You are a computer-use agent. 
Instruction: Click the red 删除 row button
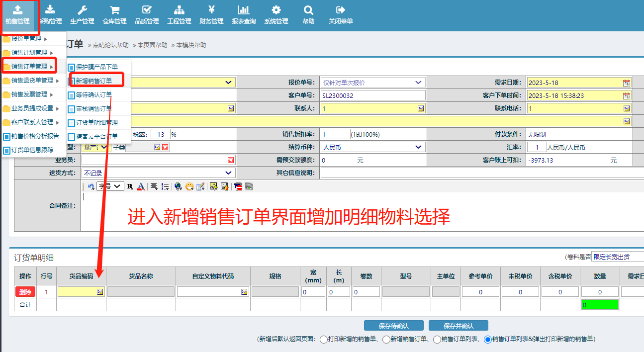click(x=25, y=292)
